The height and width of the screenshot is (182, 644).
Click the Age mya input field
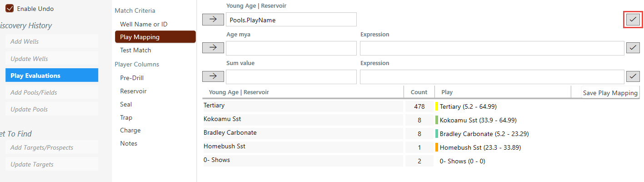pos(291,48)
